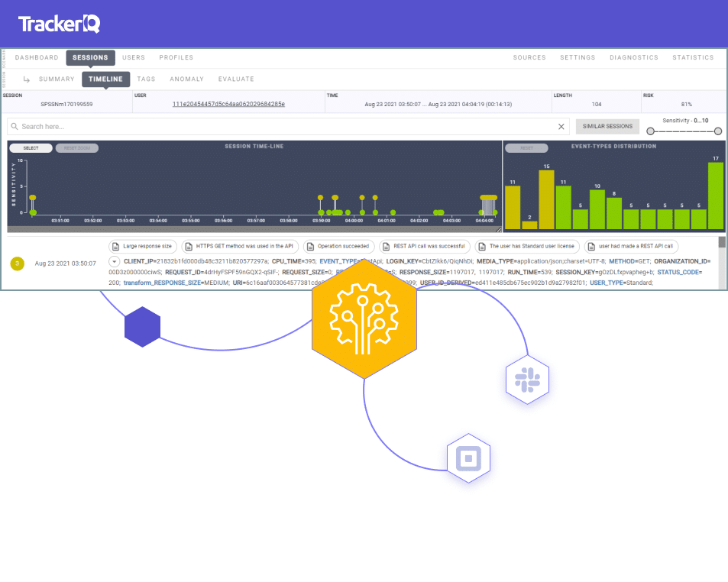
Task: Click The user has Standard user license tag
Action: tap(527, 247)
